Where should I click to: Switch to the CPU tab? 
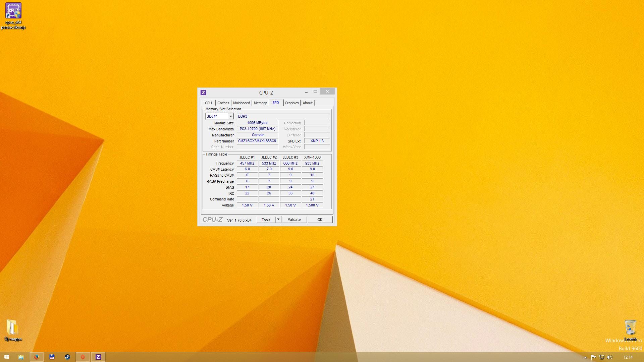(208, 103)
